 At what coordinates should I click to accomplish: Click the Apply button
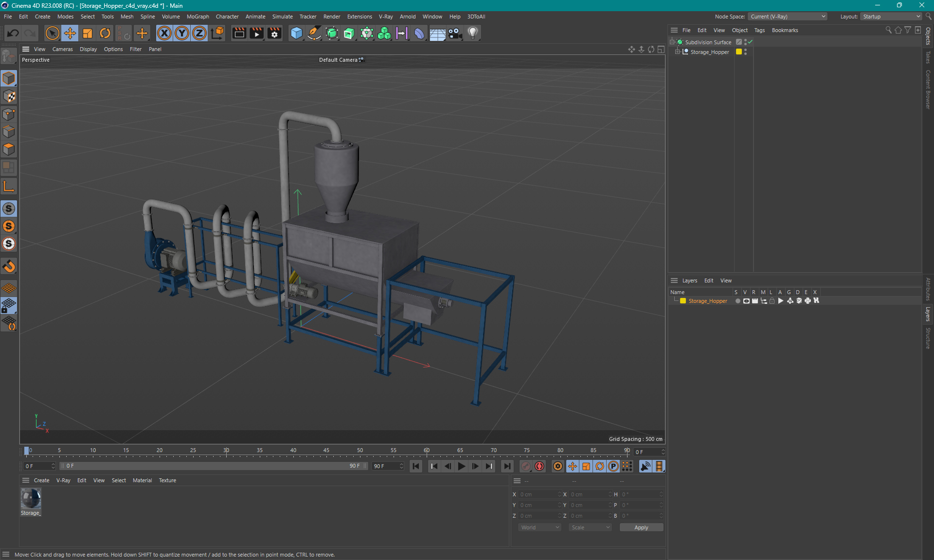click(641, 527)
